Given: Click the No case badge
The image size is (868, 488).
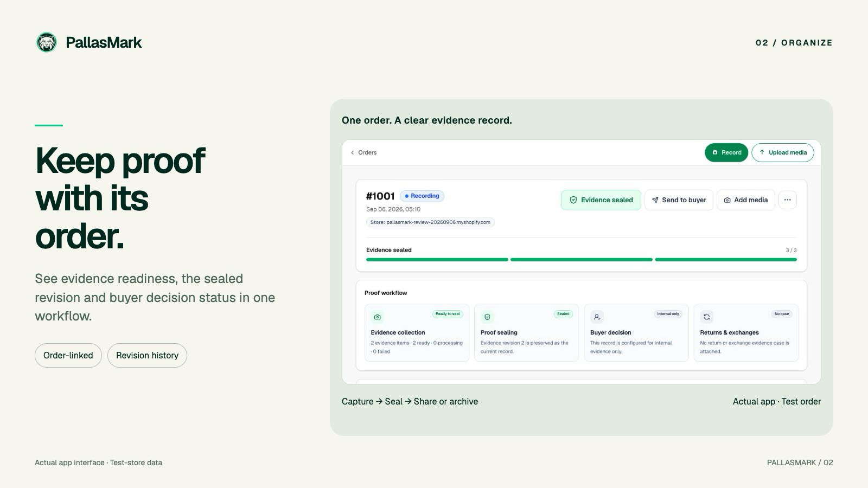Looking at the screenshot, I should [782, 314].
